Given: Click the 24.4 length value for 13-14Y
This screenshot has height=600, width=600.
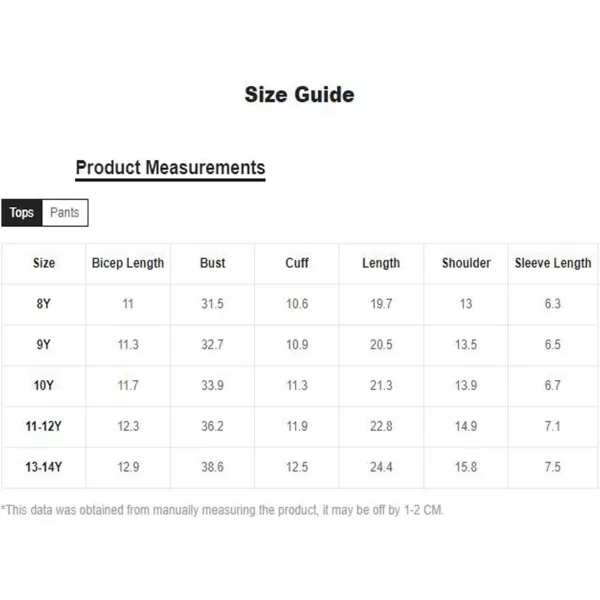Looking at the screenshot, I should pos(381,467).
